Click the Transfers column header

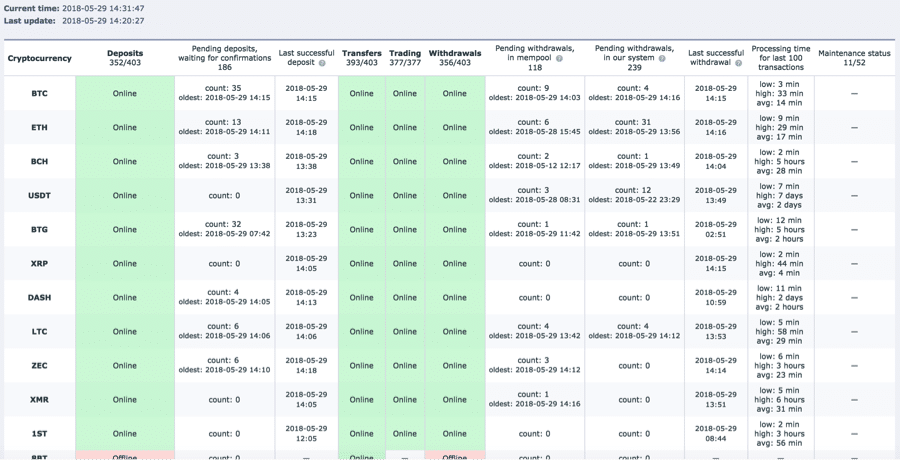pyautogui.click(x=361, y=53)
